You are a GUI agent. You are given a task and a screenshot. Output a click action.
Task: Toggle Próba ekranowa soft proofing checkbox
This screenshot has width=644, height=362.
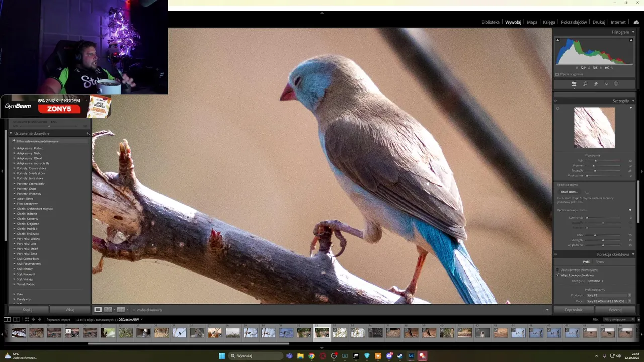point(134,310)
